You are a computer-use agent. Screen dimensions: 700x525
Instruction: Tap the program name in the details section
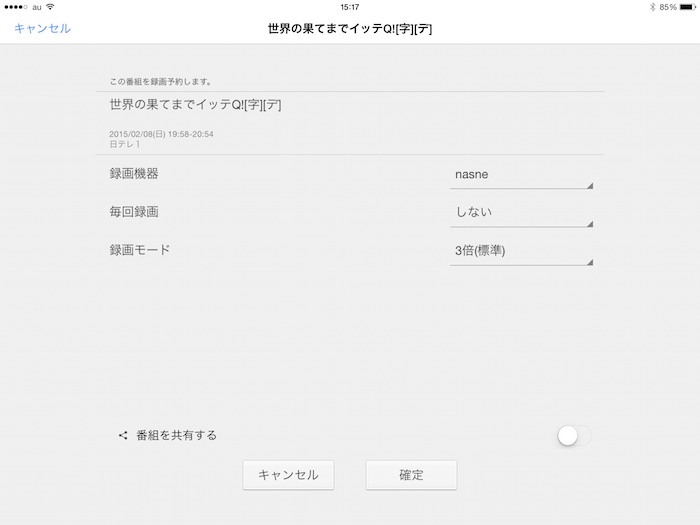point(195,104)
